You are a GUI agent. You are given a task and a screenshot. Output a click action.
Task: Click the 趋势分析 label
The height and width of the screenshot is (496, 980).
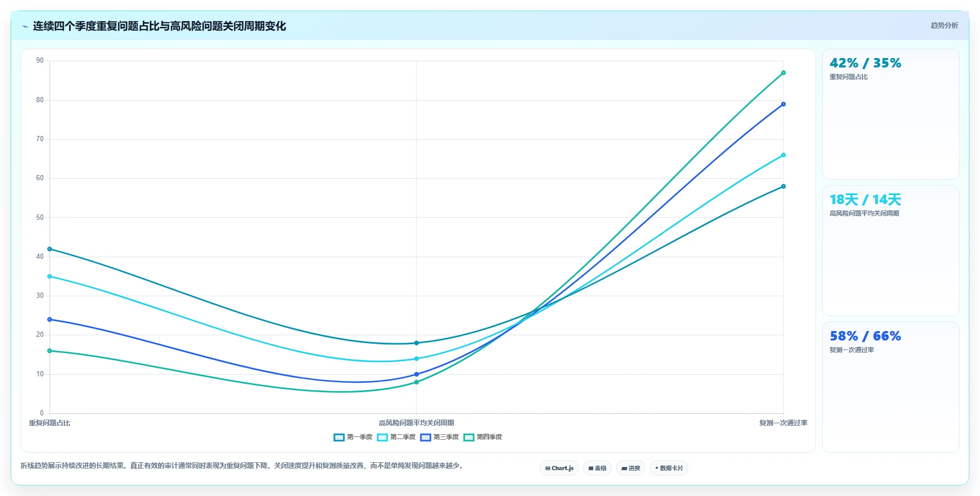pyautogui.click(x=944, y=25)
